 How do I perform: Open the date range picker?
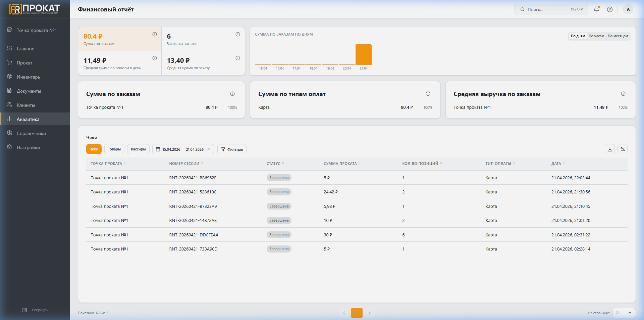click(x=179, y=149)
